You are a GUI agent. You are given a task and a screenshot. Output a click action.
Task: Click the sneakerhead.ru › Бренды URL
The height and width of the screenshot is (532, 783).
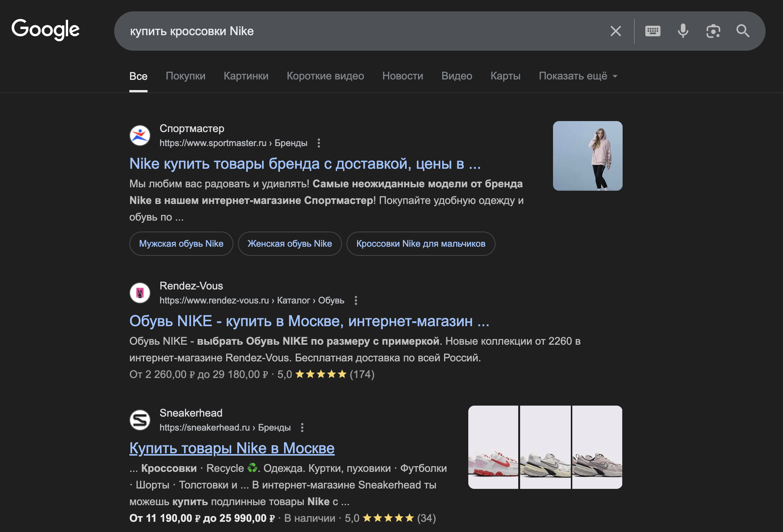click(x=225, y=428)
